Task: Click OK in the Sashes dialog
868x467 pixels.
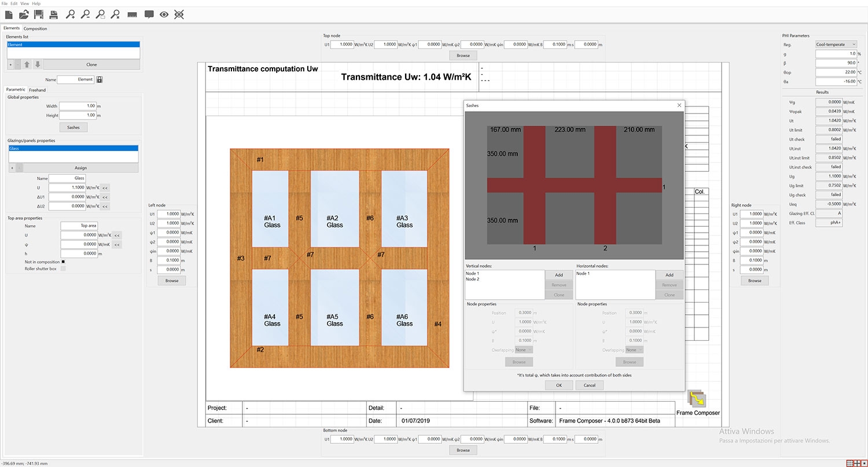Action: tap(559, 385)
